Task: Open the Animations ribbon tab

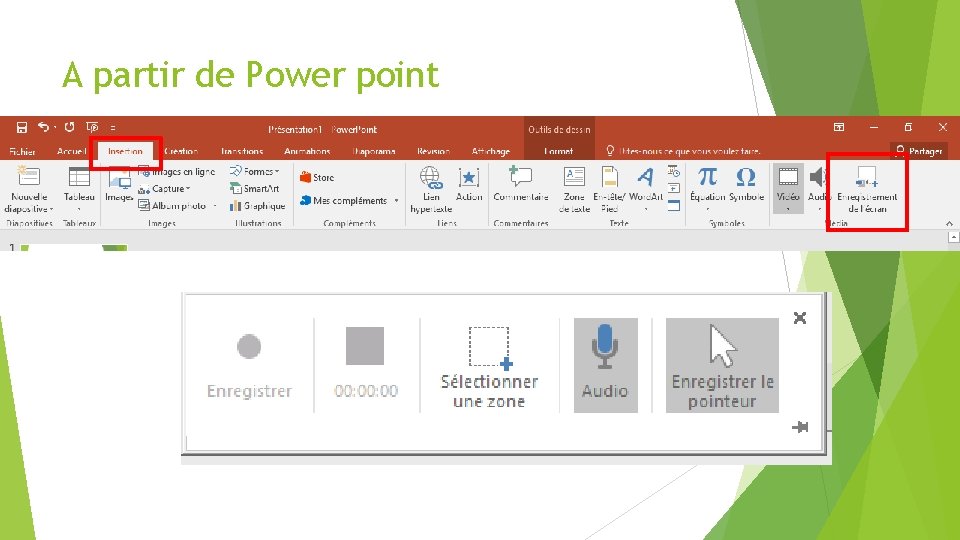Action: (x=307, y=151)
